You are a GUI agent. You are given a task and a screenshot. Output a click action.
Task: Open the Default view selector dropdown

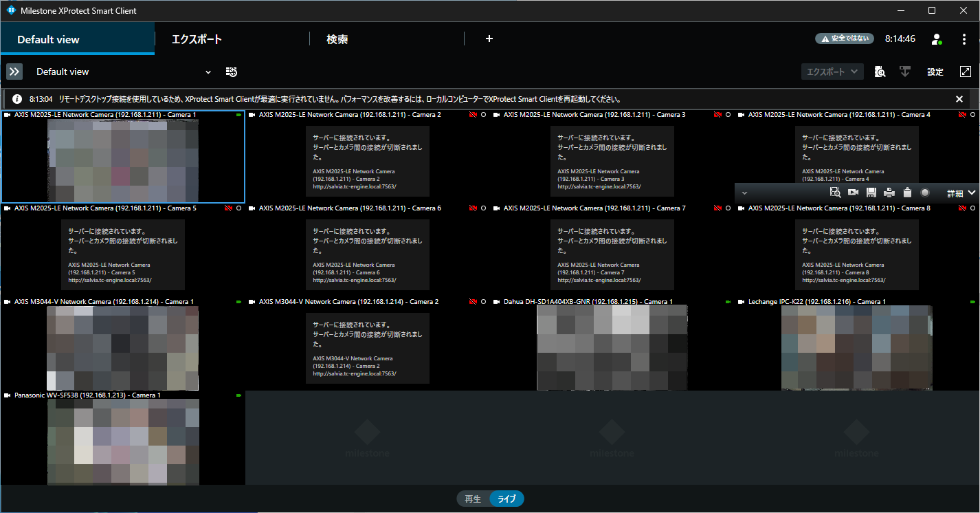click(x=124, y=72)
